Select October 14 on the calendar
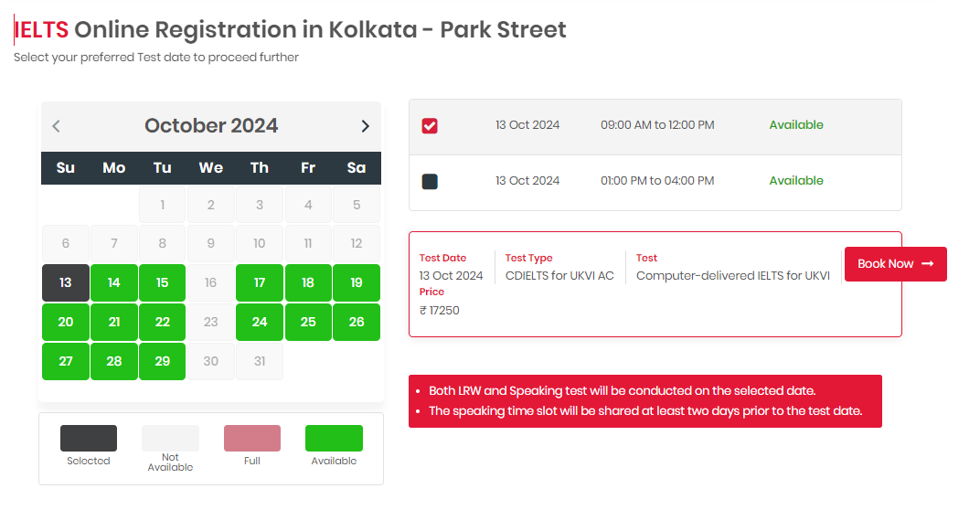This screenshot has width=980, height=510. click(x=114, y=282)
